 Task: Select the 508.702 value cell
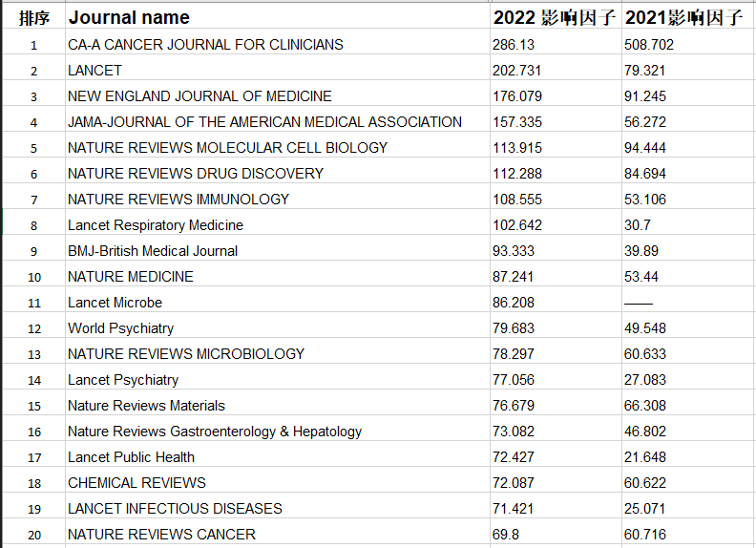click(688, 41)
